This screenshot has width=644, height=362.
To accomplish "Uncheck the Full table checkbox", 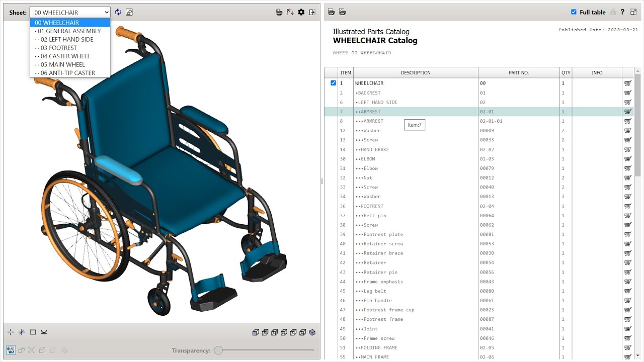I will click(x=574, y=12).
